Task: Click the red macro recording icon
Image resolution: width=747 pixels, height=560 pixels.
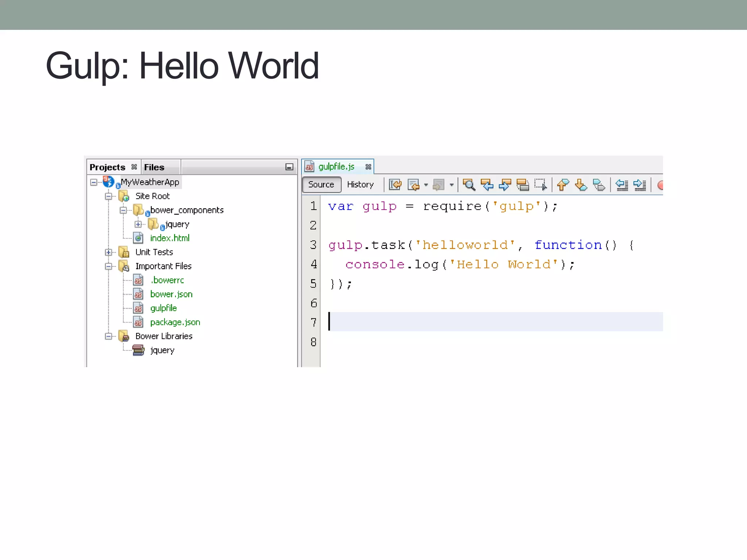Action: click(660, 185)
